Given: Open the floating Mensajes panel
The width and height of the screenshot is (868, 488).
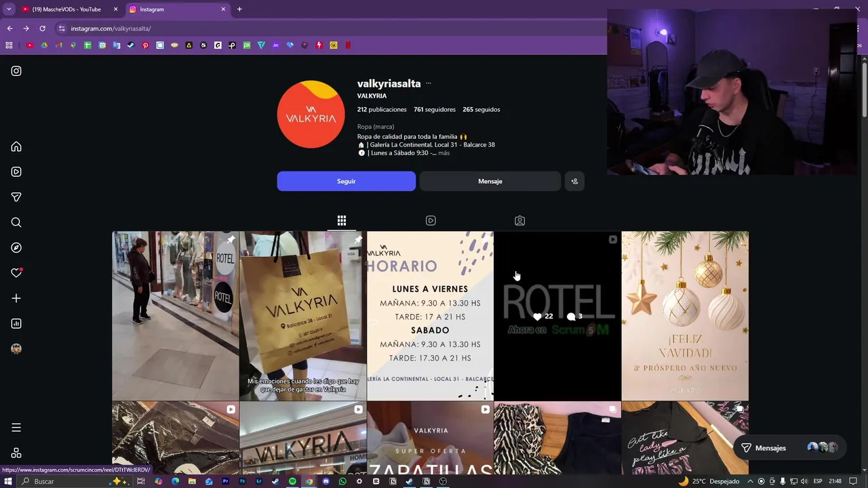Looking at the screenshot, I should tap(790, 448).
